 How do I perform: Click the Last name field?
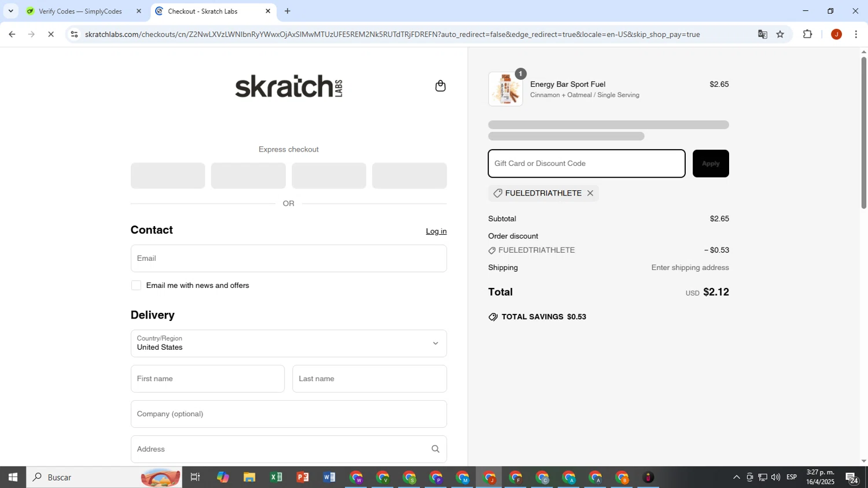tap(370, 379)
